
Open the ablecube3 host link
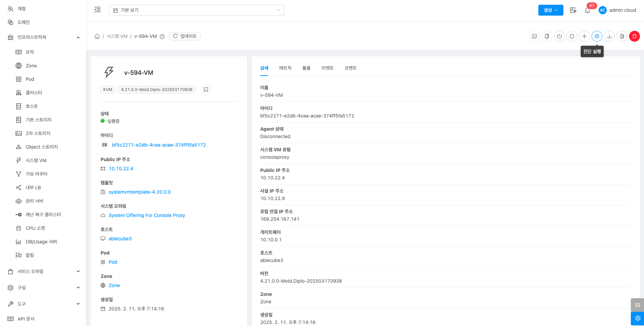[x=120, y=239]
